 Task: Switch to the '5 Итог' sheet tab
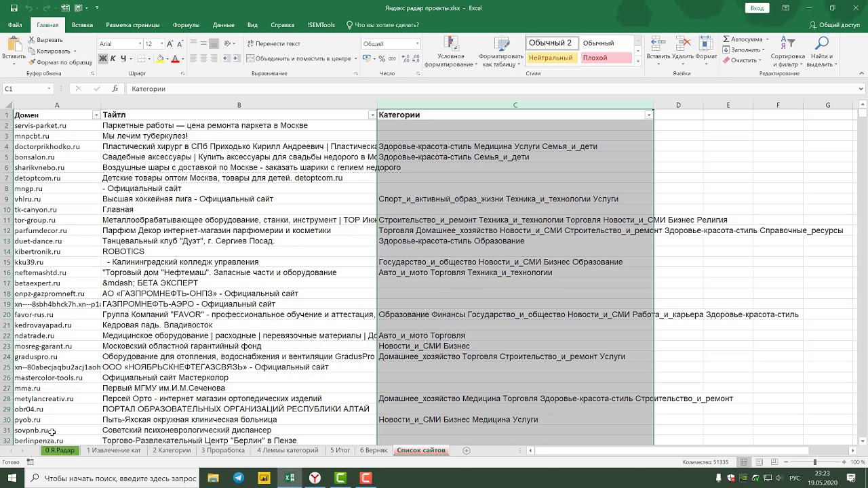coord(340,450)
